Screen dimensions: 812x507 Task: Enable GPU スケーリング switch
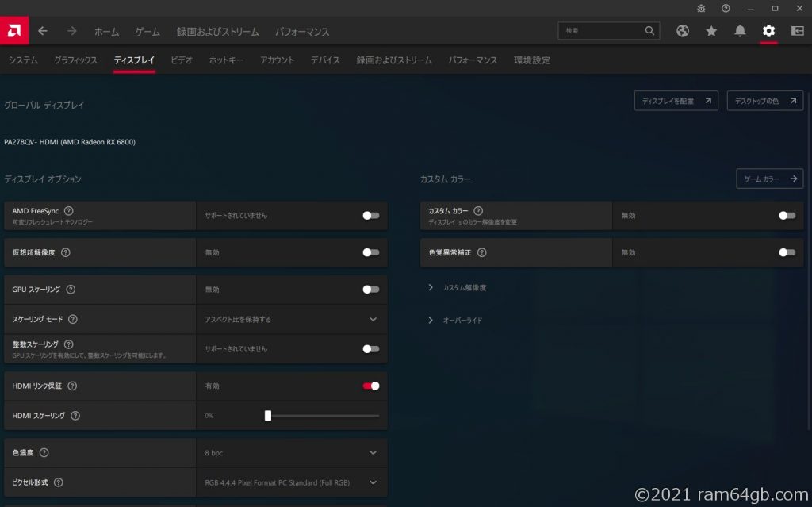tap(371, 290)
